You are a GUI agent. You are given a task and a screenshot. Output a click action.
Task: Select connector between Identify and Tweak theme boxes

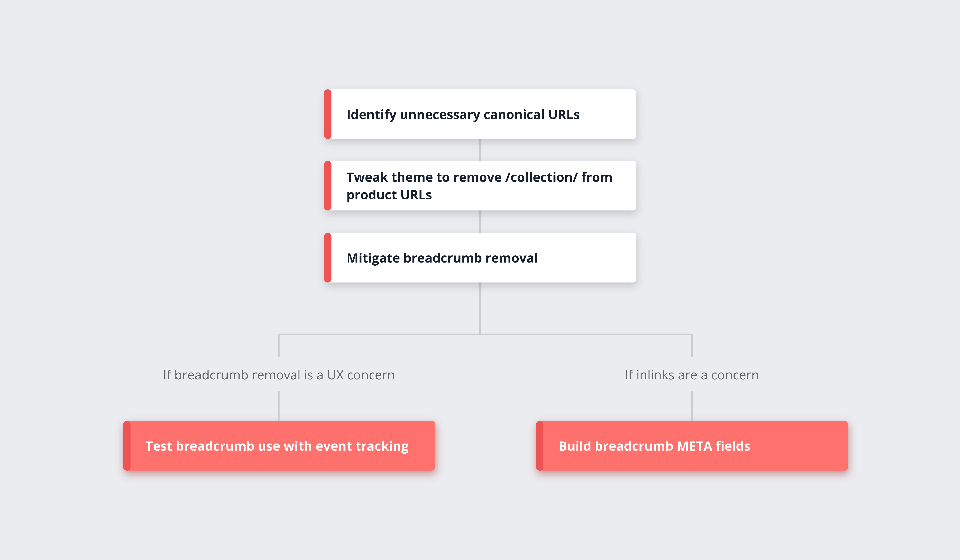480,150
